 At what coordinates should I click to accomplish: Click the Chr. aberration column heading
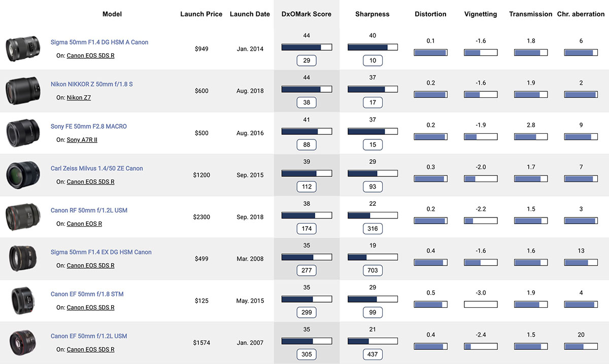(581, 14)
